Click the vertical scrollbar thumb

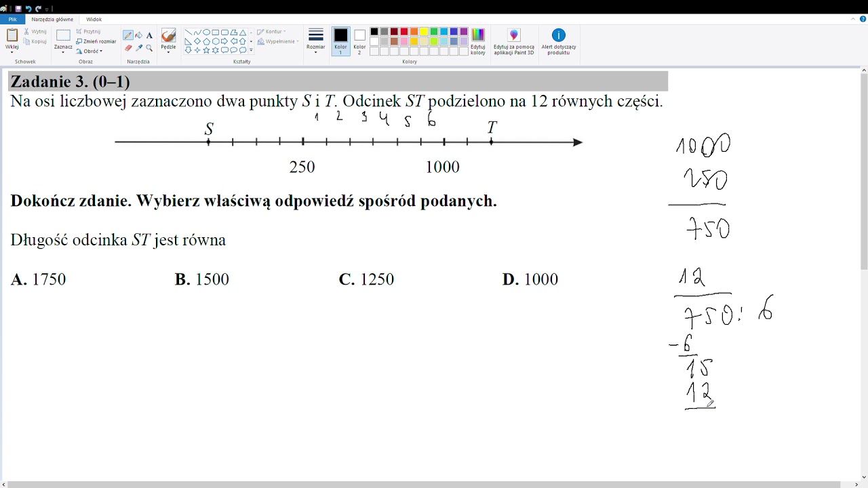pyautogui.click(x=864, y=172)
